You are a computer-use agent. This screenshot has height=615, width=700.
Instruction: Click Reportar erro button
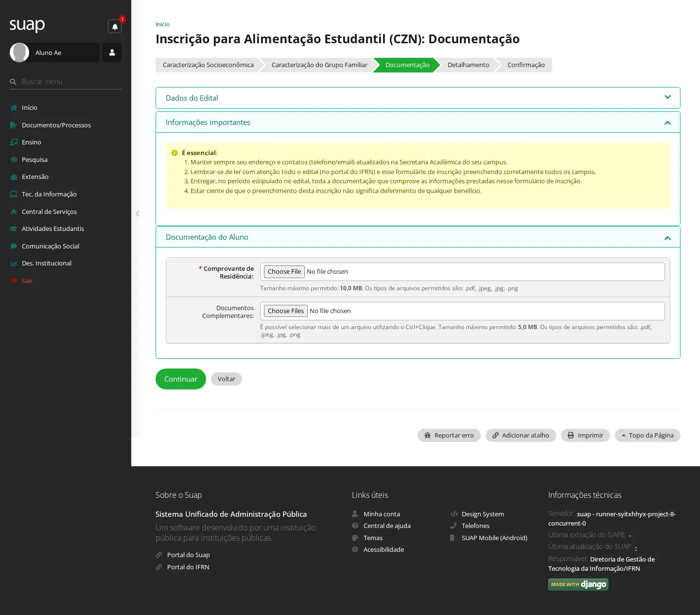449,436
